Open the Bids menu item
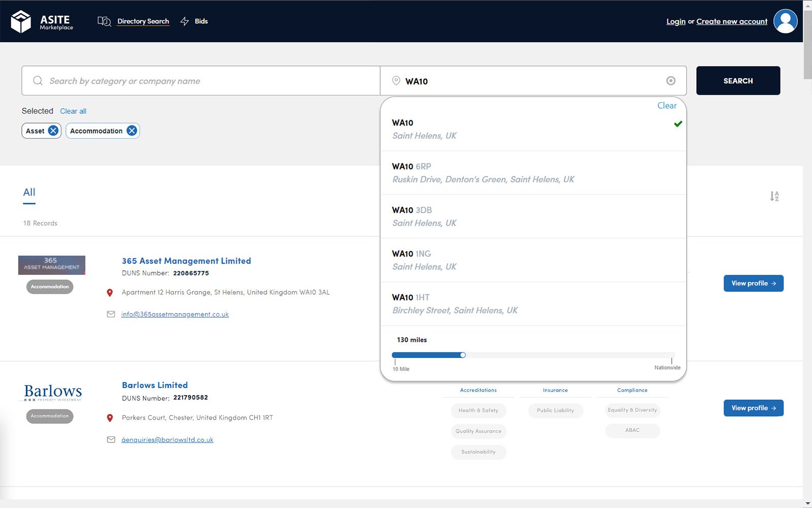812x508 pixels. 201,21
